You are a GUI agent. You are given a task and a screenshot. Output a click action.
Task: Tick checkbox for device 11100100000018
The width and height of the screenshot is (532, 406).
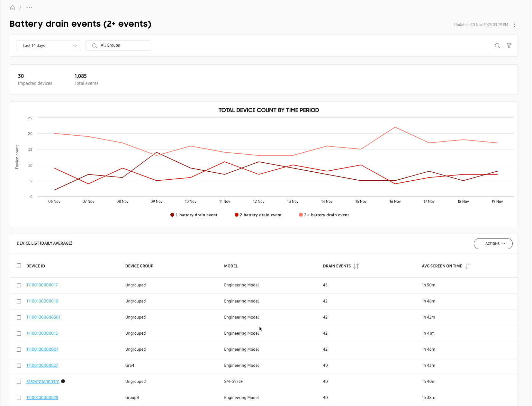coord(19,302)
